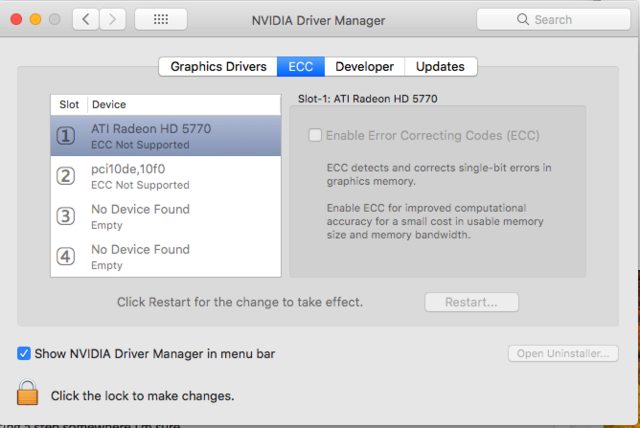
Task: Click the Open Uninstaller... button
Action: tap(563, 353)
